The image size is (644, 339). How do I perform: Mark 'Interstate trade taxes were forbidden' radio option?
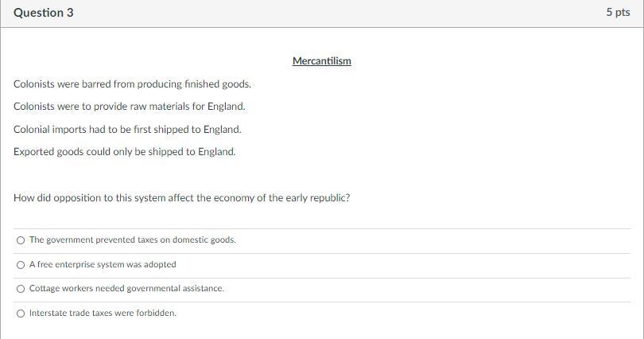21,313
